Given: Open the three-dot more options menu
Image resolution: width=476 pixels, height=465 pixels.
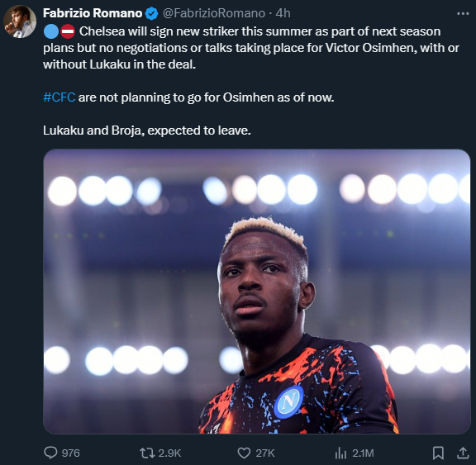Looking at the screenshot, I should coord(463,14).
